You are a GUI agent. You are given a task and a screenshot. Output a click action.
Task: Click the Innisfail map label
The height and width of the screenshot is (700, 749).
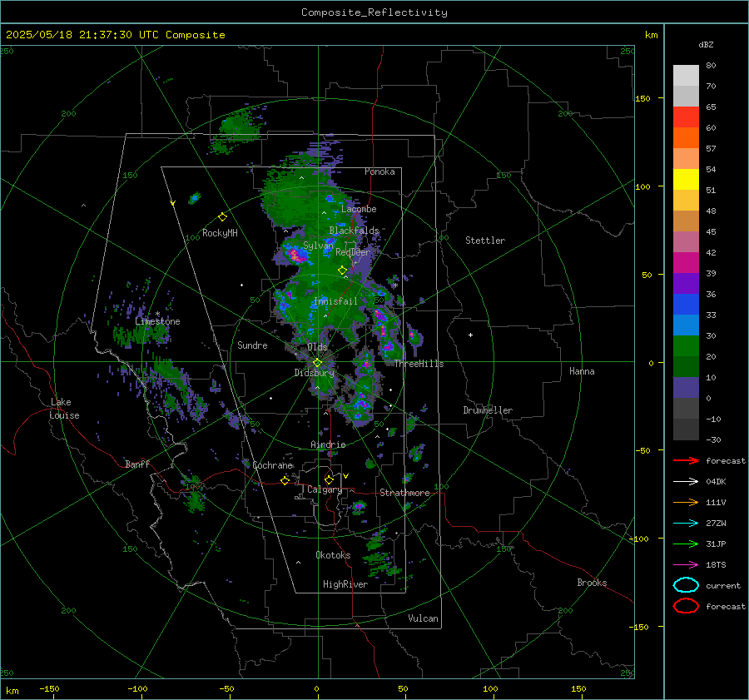[x=335, y=301]
